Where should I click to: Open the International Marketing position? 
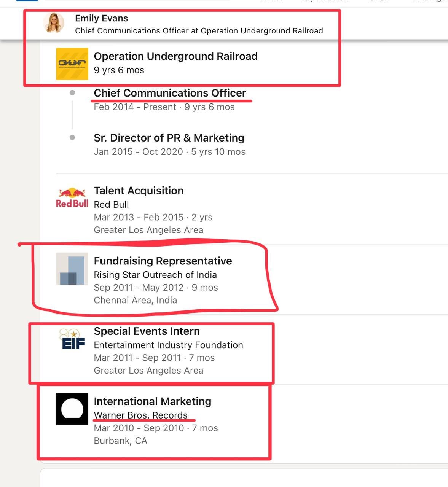[152, 401]
